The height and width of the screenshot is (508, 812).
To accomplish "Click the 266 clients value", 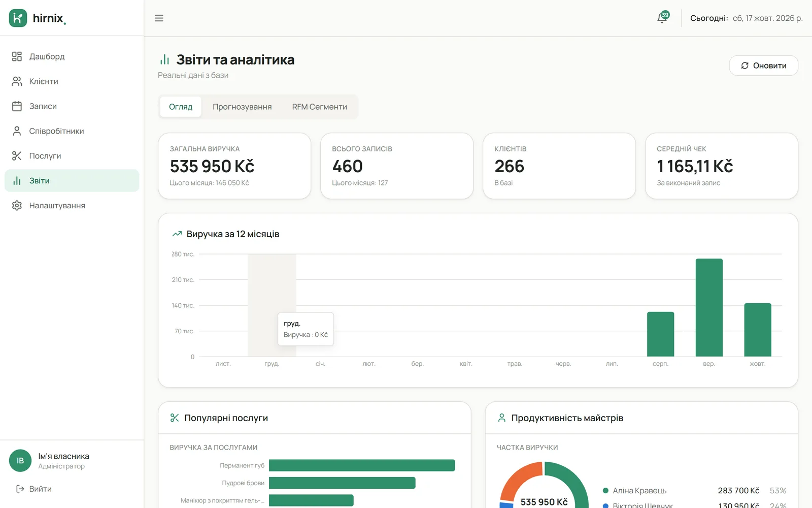I will pos(510,166).
